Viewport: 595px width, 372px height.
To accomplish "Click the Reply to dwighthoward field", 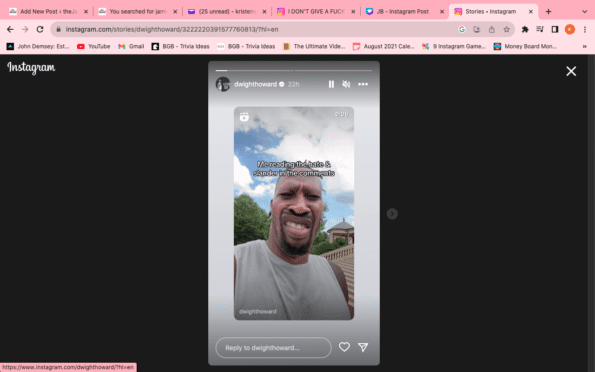I will (x=273, y=348).
